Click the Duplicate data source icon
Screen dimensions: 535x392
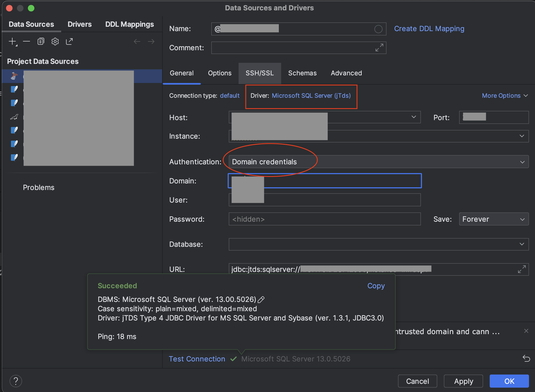41,41
